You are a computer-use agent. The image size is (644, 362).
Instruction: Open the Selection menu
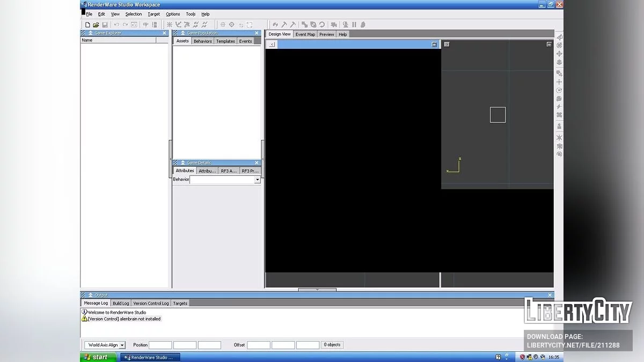tap(133, 14)
